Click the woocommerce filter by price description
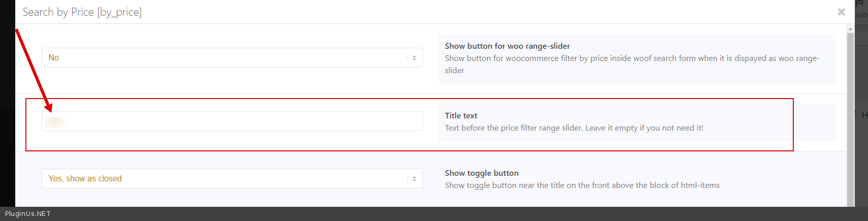 point(632,59)
